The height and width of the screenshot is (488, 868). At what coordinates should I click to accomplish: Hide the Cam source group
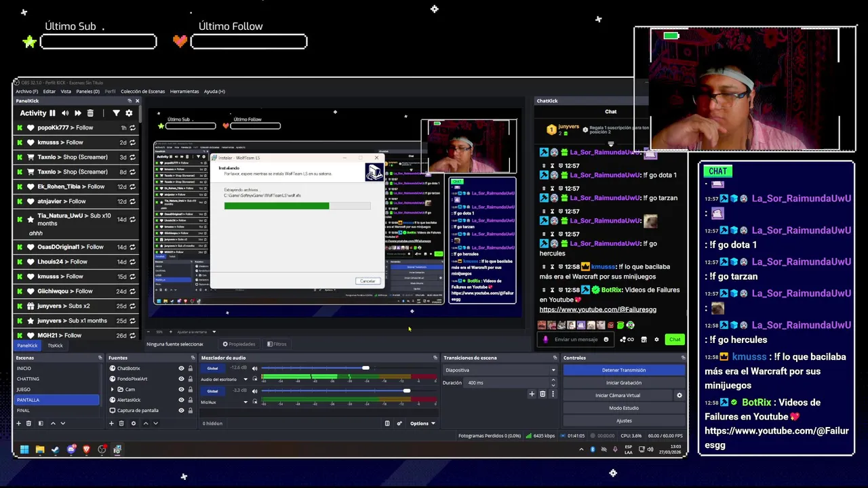click(181, 390)
